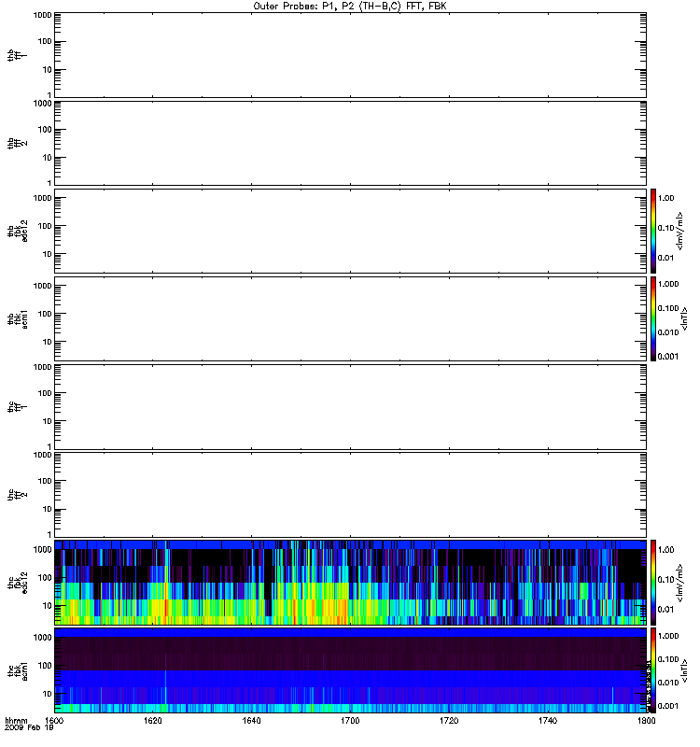Select the empty thb fbk edc12 plot panel

coord(350,231)
